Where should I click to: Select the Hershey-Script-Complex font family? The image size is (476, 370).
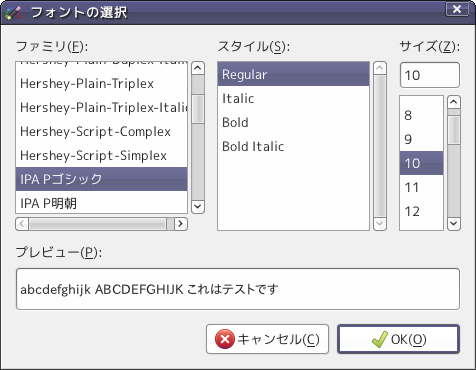pyautogui.click(x=101, y=131)
